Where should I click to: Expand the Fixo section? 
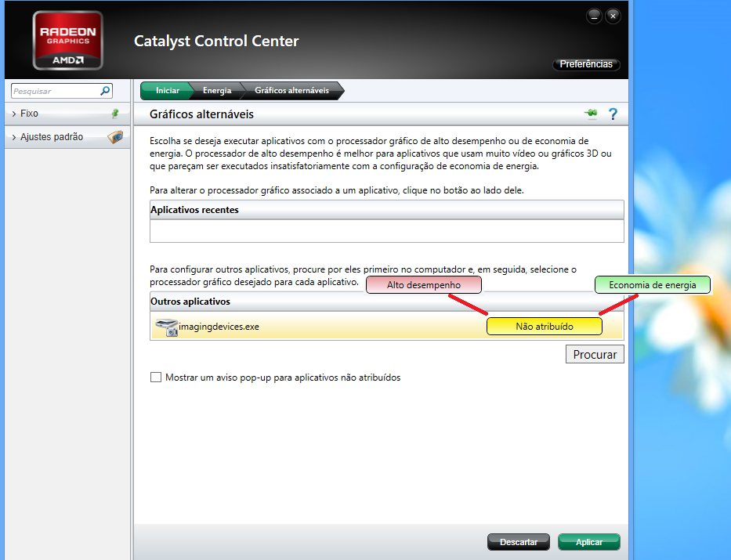point(29,114)
